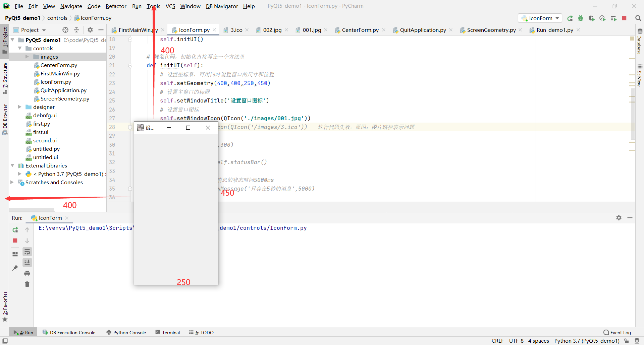The width and height of the screenshot is (644, 345).
Task: Open the 6: TODO tool window
Action: [201, 332]
